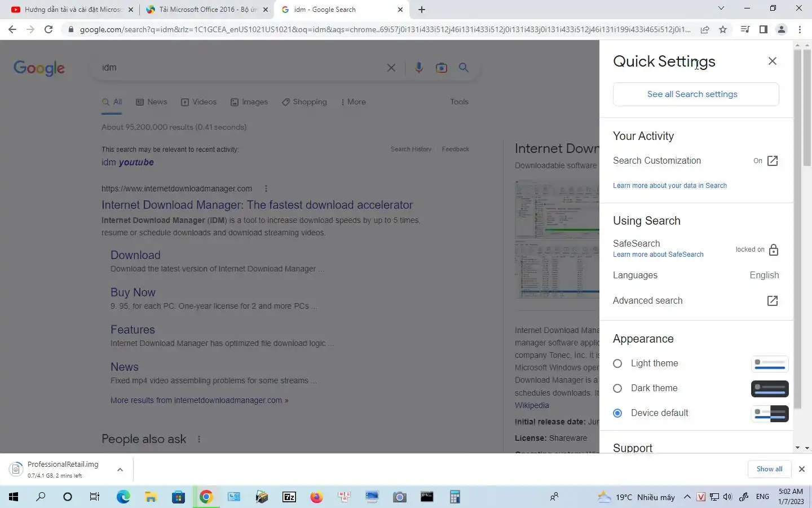Expand ProfessionalRetail.img download options chevron
This screenshot has height=508, width=812.
(x=120, y=470)
